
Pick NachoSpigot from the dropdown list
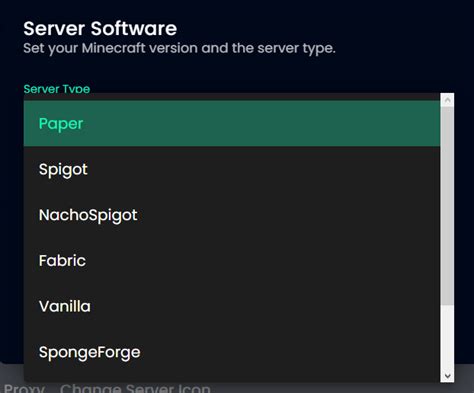coord(232,215)
